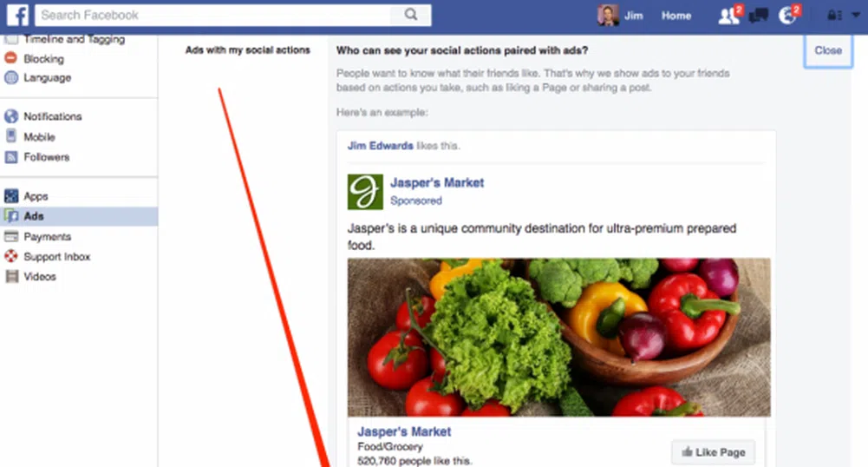Click the Like Page button
Viewport: 868px width, 467px height.
click(x=713, y=452)
